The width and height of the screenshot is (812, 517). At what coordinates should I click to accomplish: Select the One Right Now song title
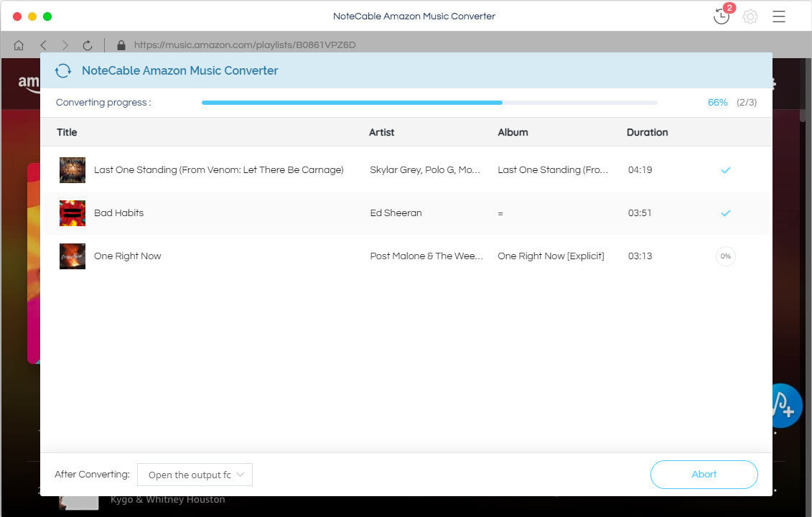[x=128, y=256]
